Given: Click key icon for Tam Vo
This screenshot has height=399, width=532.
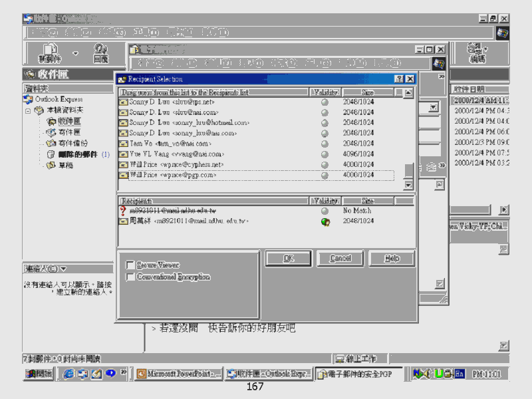Looking at the screenshot, I should coord(123,144).
